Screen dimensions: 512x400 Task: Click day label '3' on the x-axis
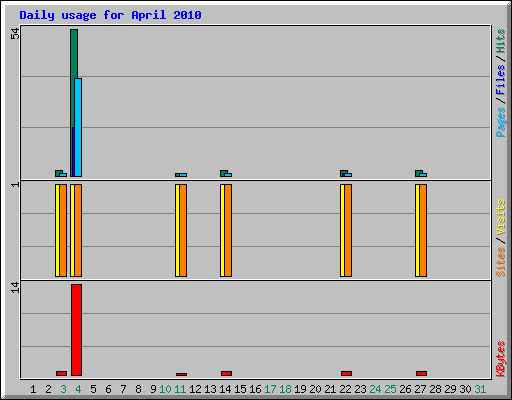click(x=63, y=389)
